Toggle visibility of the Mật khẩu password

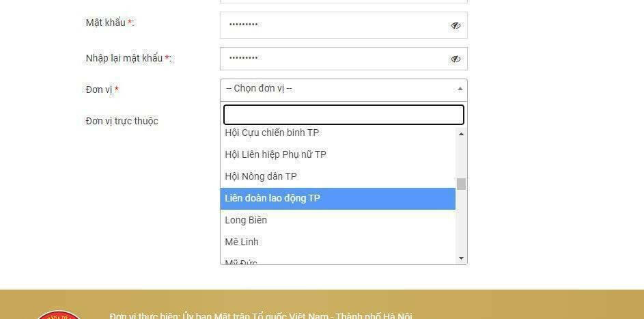tap(456, 25)
